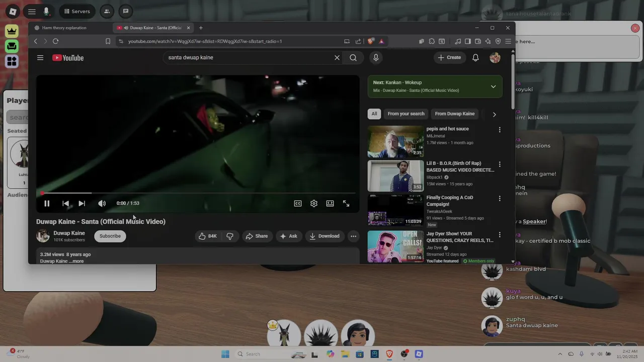
Task: Open a new browser tab
Action: pyautogui.click(x=201, y=28)
